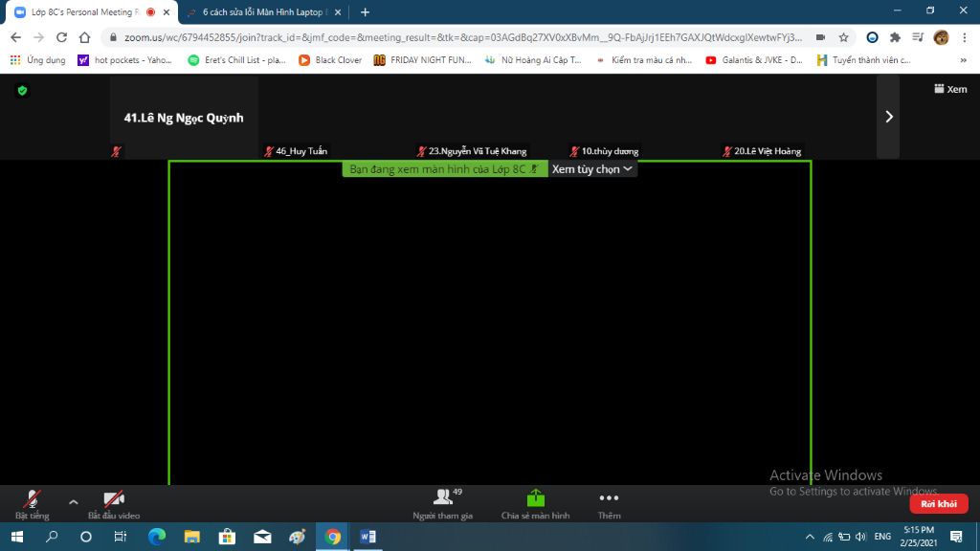Open Kiểm tra màu cá nh... bookmark

point(644,60)
